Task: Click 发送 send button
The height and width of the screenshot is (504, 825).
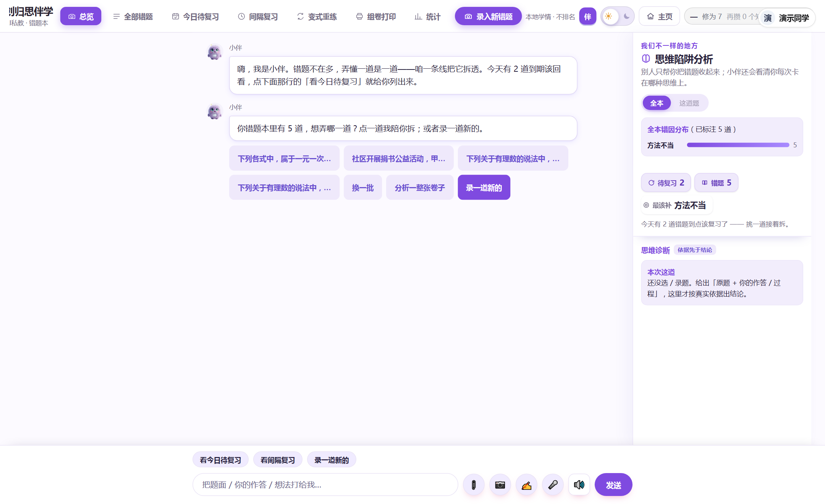Action: pyautogui.click(x=613, y=485)
